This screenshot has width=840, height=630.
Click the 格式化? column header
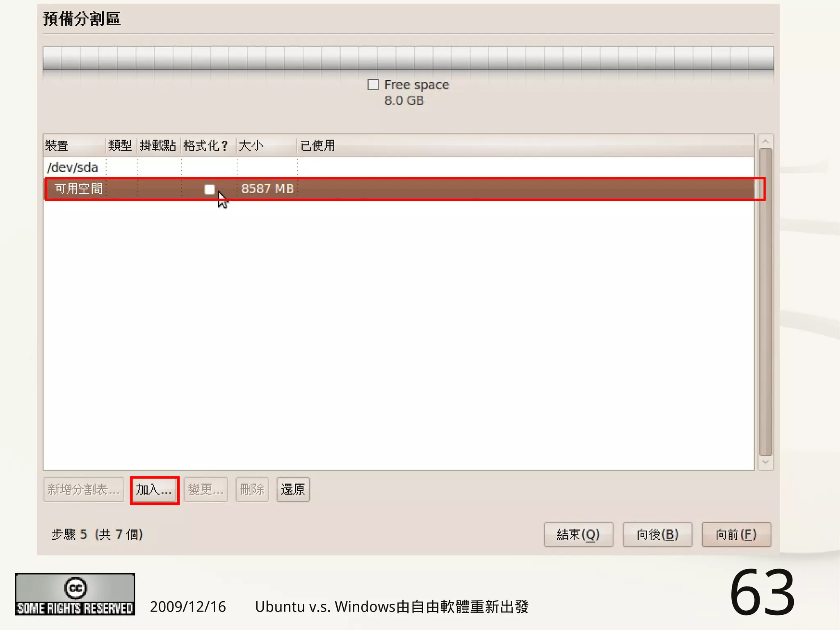pyautogui.click(x=208, y=146)
